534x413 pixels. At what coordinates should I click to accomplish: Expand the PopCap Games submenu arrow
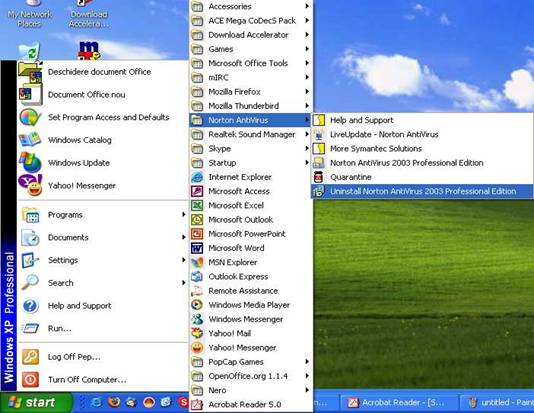click(307, 362)
